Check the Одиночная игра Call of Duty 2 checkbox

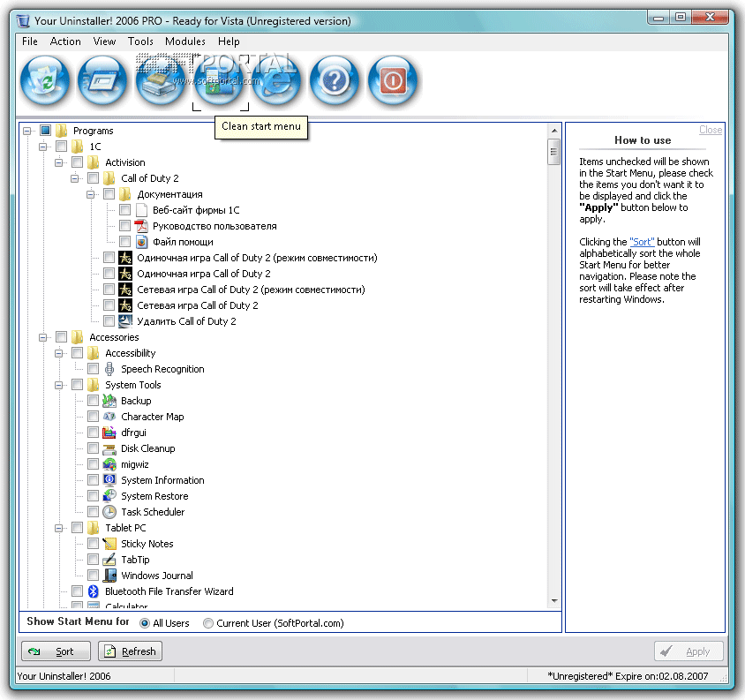109,274
